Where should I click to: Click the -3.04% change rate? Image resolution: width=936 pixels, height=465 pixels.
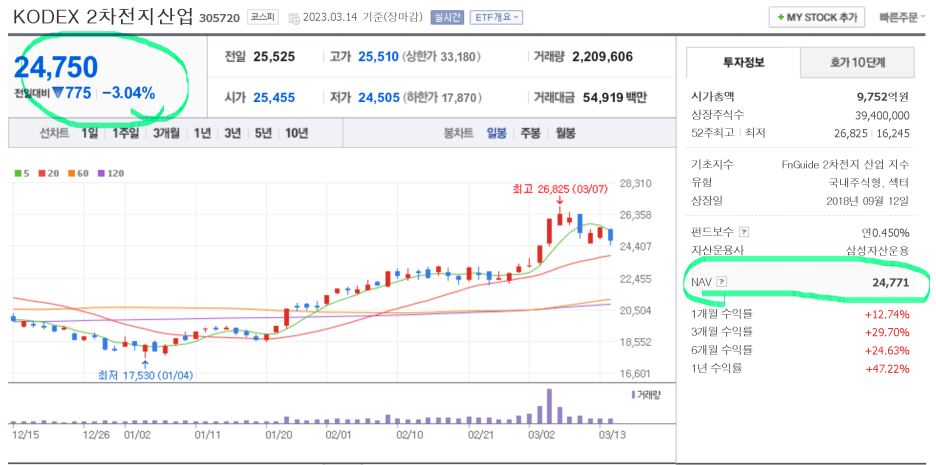[x=128, y=93]
